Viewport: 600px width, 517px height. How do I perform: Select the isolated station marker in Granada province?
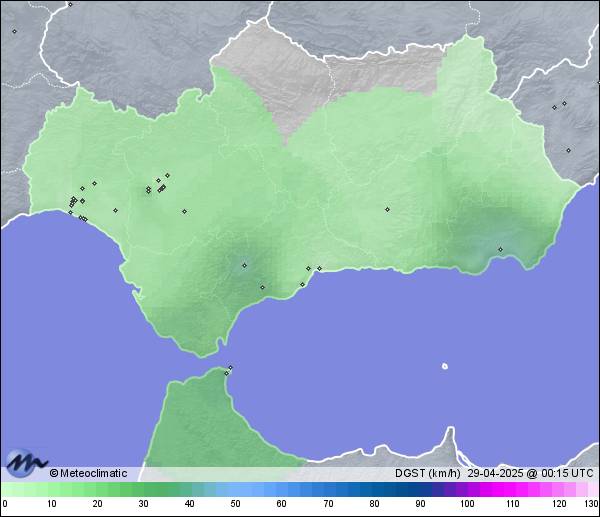[387, 209]
